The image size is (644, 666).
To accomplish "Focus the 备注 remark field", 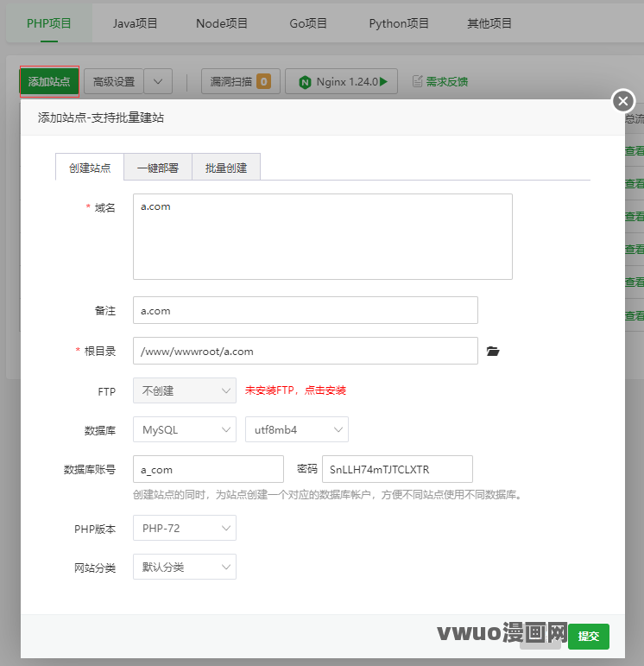I will tap(306, 310).
